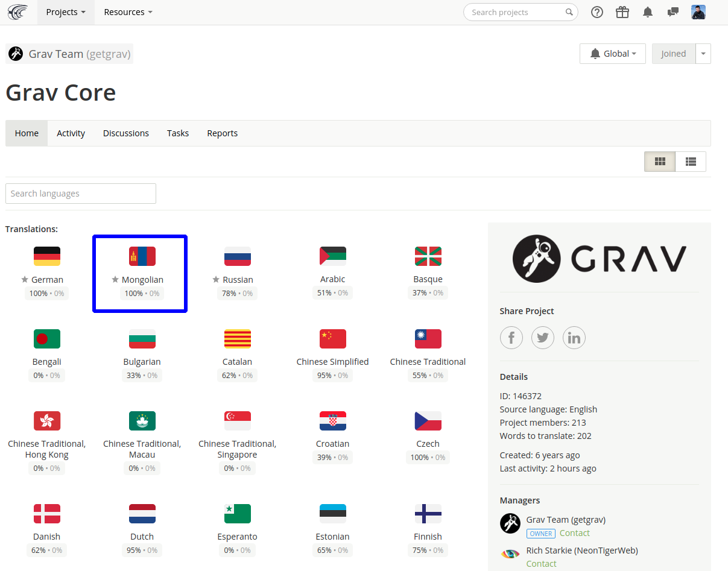Open the Esperanto translation link
The height and width of the screenshot is (571, 728).
point(238,537)
